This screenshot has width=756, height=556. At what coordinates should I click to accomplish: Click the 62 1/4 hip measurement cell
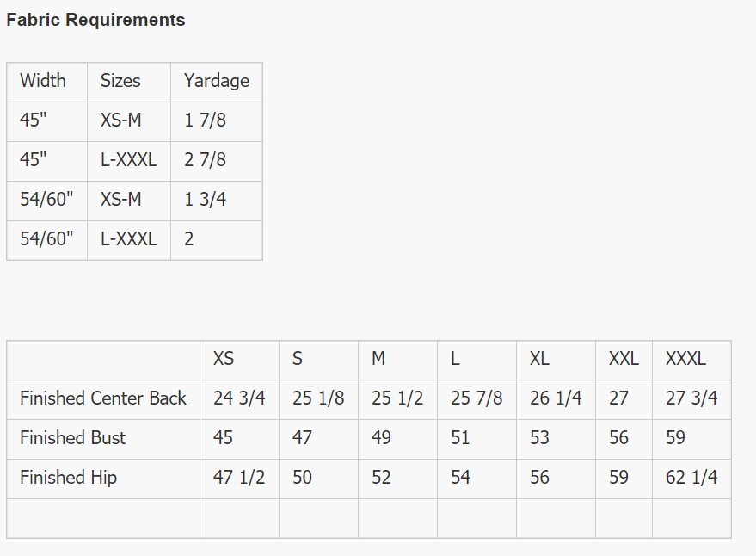click(x=691, y=479)
